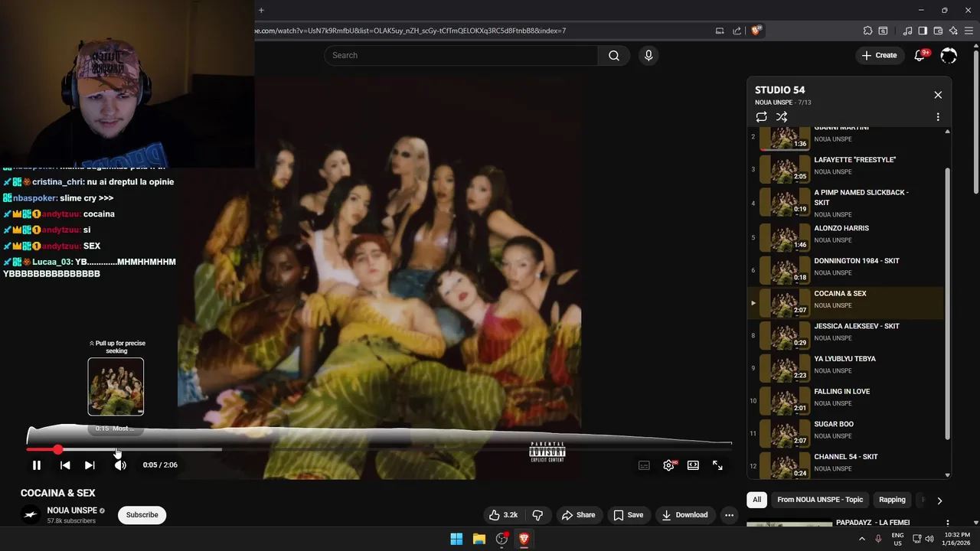Open the NOUA UNSPE channel avatar
Image resolution: width=980 pixels, height=551 pixels.
(31, 515)
